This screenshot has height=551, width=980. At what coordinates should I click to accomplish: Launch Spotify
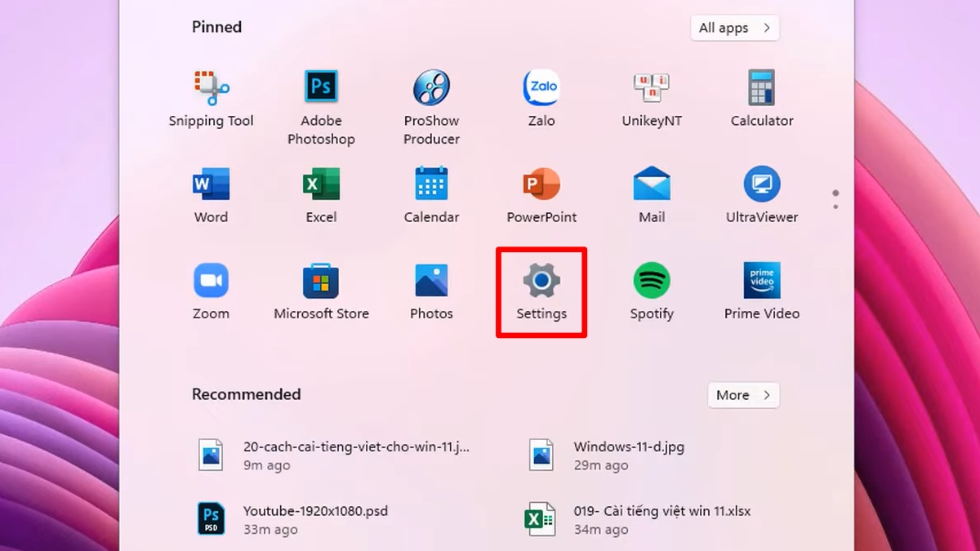pos(652,291)
